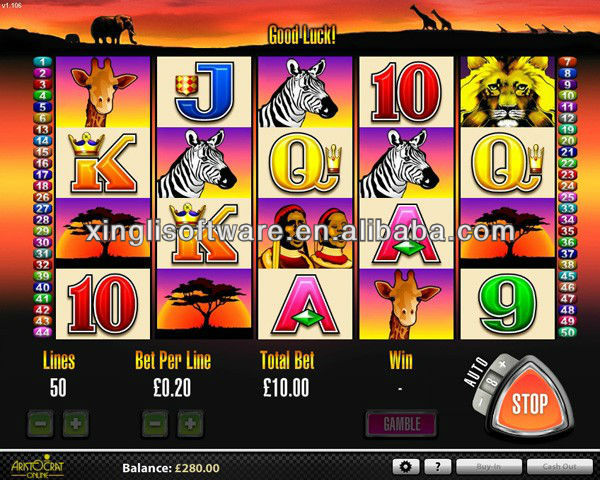Viewport: 600px width, 480px height.
Task: Raise Bet Per Line with plus button
Action: click(190, 423)
